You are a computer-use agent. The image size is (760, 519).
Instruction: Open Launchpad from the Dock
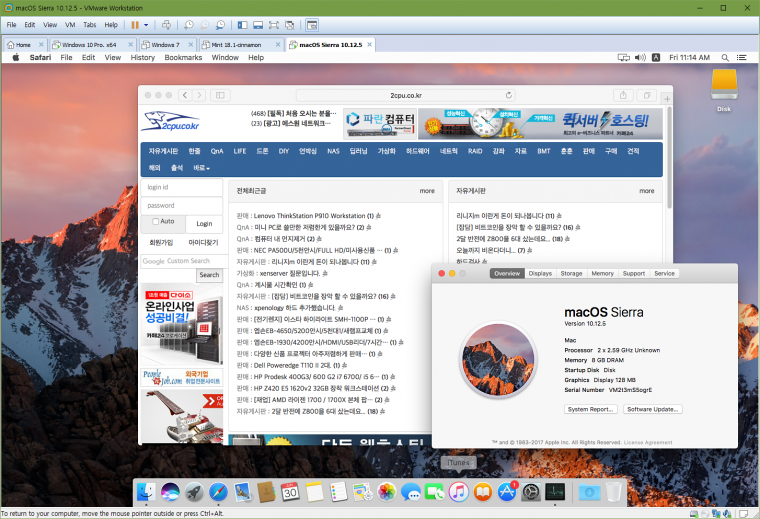pyautogui.click(x=194, y=492)
